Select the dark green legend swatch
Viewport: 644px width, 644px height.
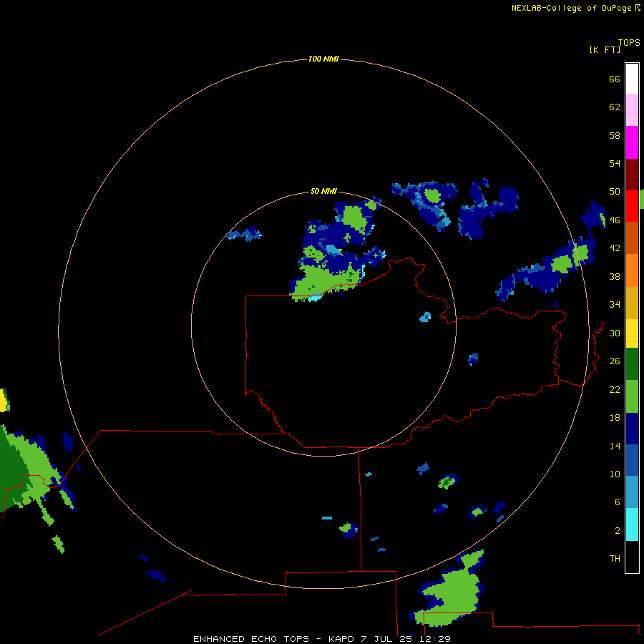(x=632, y=364)
